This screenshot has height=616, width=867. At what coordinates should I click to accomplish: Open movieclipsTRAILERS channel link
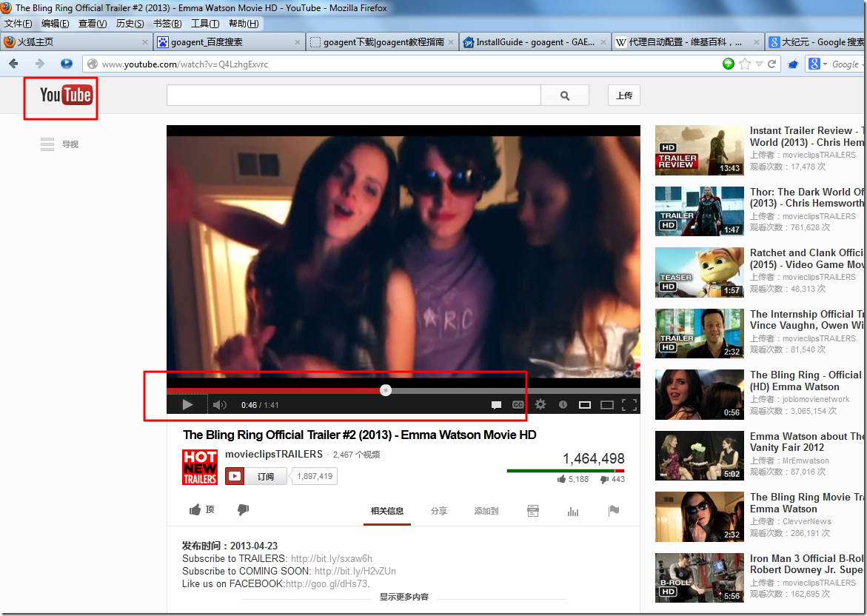pyautogui.click(x=274, y=454)
